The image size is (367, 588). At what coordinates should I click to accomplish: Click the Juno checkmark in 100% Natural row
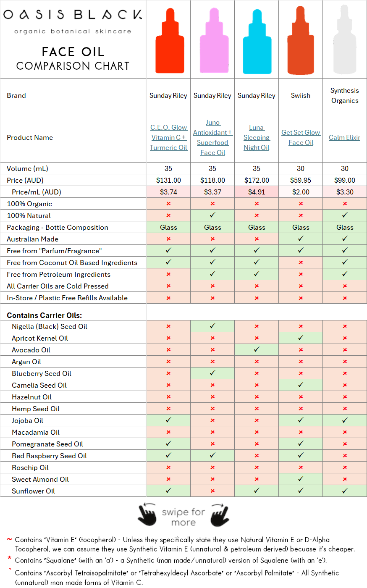212,215
